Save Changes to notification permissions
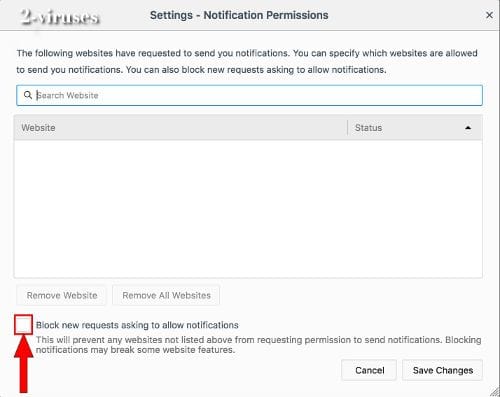 [x=443, y=370]
